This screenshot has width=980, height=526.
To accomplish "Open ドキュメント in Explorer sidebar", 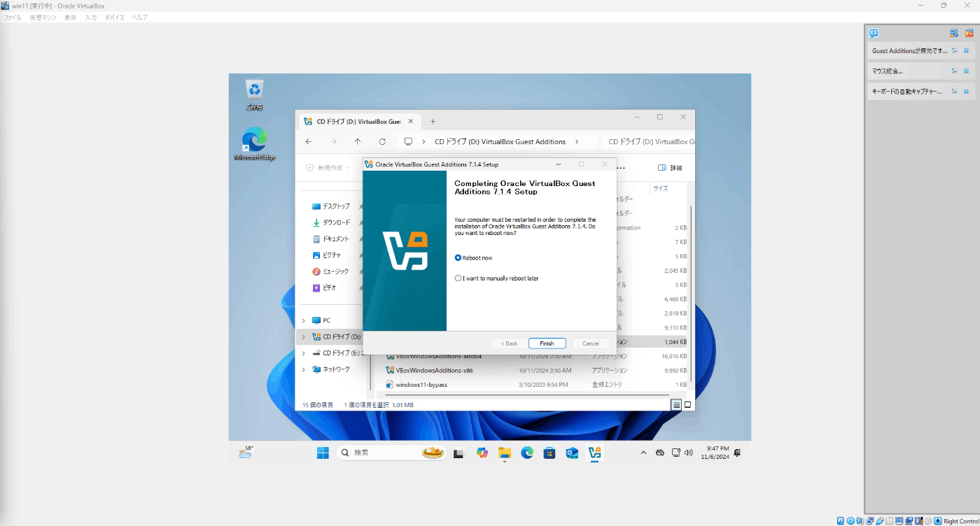I will 330,239.
